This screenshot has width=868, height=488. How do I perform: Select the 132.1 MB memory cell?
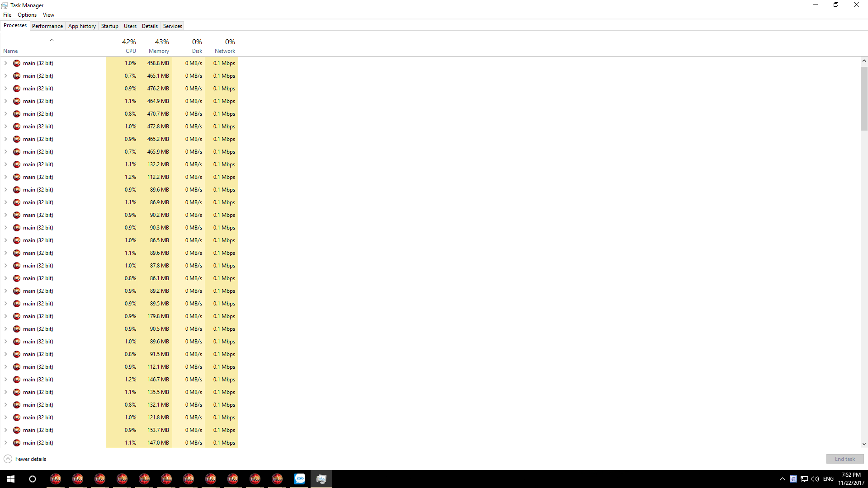156,405
